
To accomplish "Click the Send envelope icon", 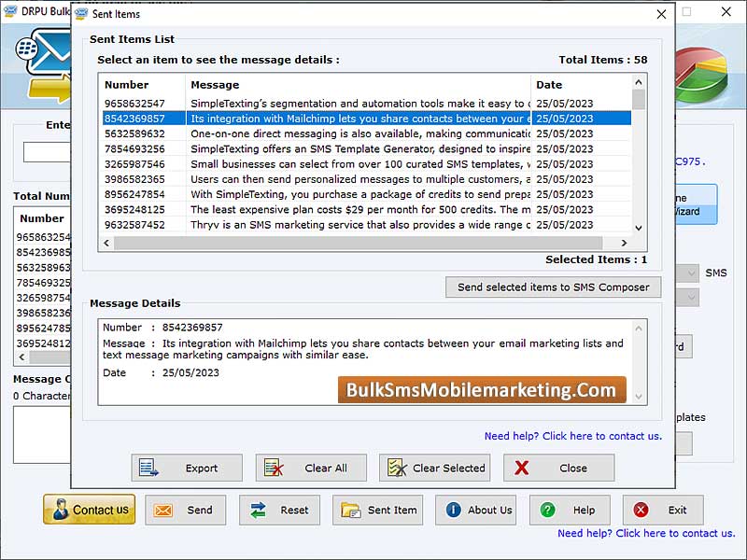I will point(164,511).
